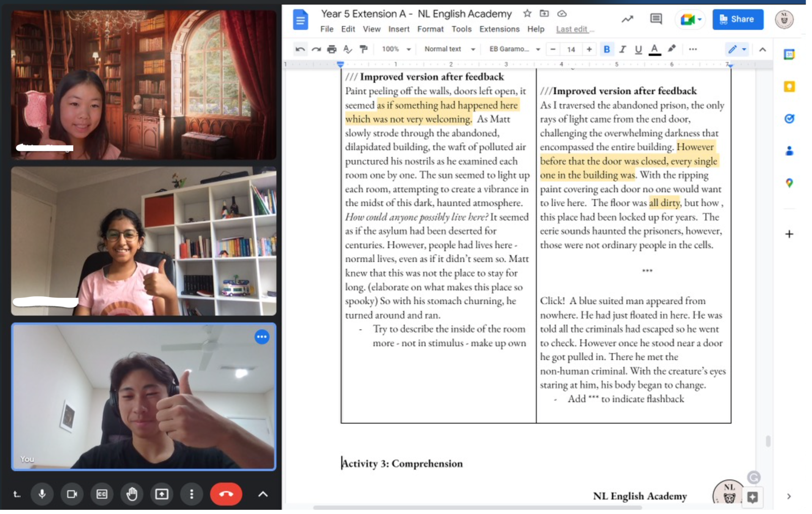Screen dimensions: 812x514
Task: Click the three-dot menu on bottom participant
Action: tap(262, 336)
